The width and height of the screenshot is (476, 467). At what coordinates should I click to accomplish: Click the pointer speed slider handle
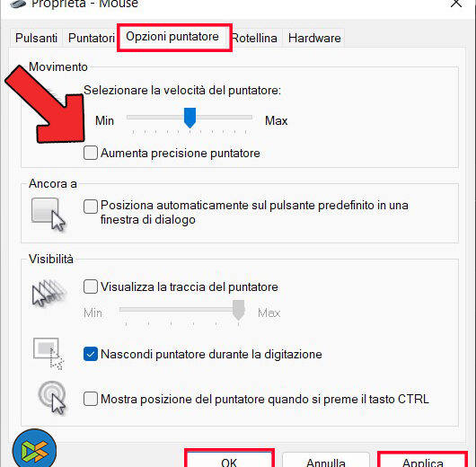(x=190, y=118)
